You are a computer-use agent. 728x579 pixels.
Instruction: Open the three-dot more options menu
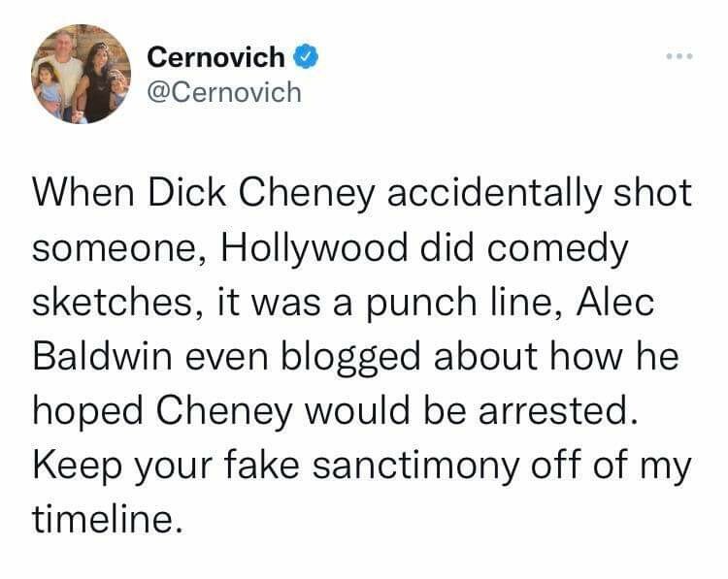[679, 56]
